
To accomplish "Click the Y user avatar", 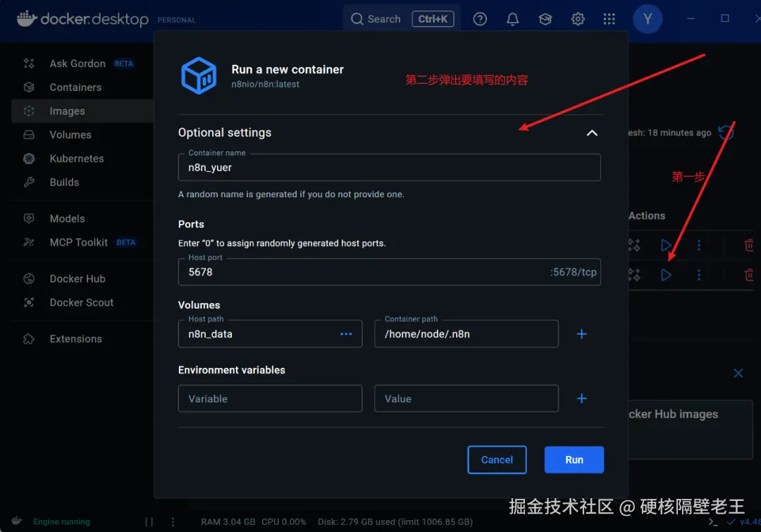I will (648, 19).
